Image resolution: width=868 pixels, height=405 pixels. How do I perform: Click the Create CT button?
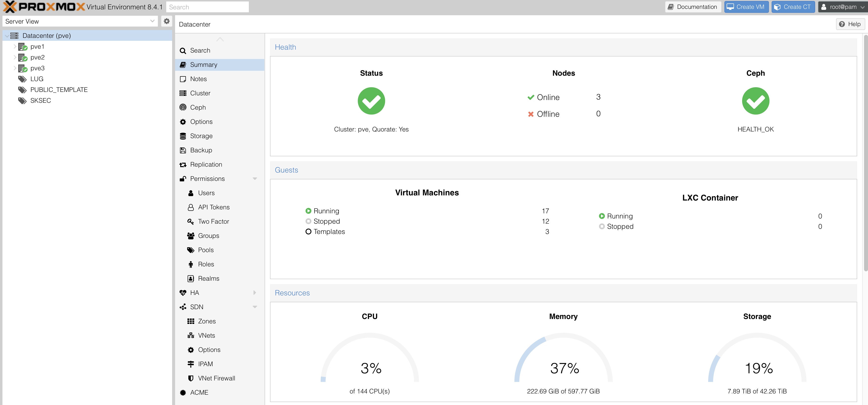[793, 7]
